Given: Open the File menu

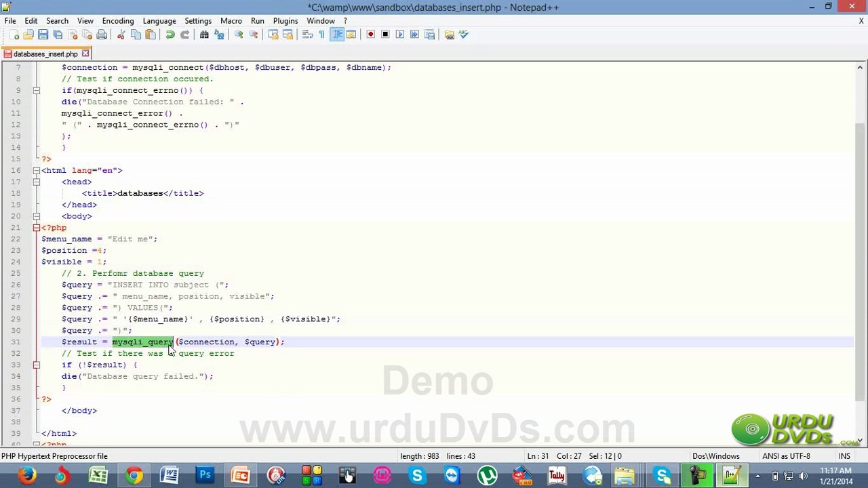Looking at the screenshot, I should pyautogui.click(x=10, y=21).
